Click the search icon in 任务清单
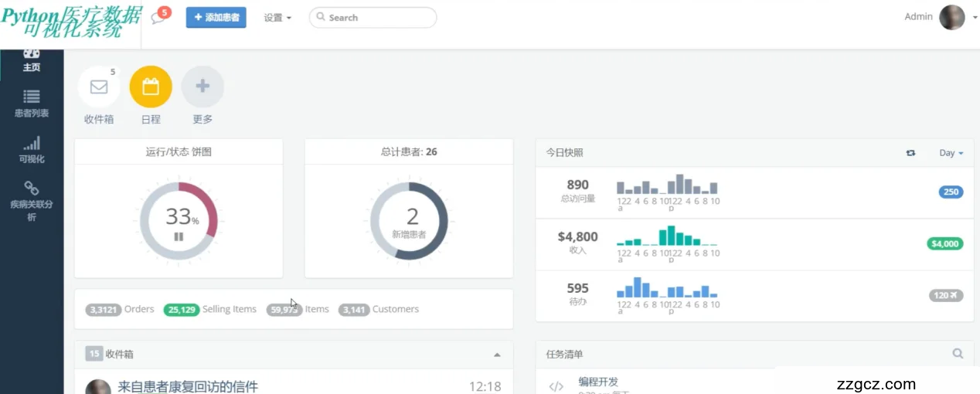Screen dimensions: 980x394 coord(958,354)
